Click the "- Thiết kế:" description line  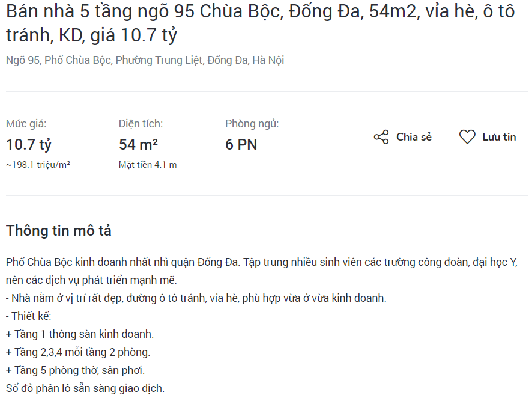tap(29, 316)
